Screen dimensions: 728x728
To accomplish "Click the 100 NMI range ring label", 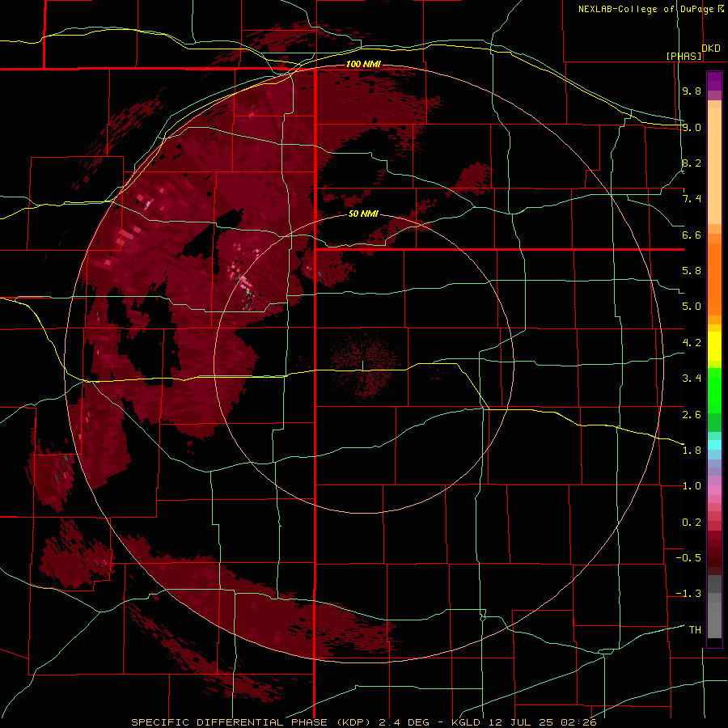I will [363, 64].
